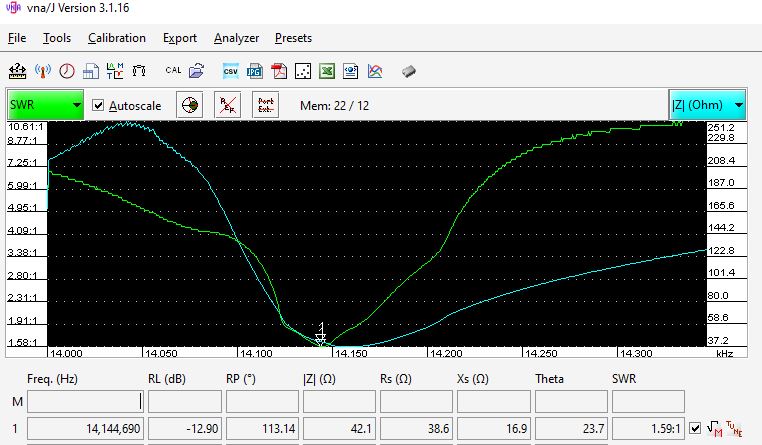Toggle the Autoscale checkbox
The height and width of the screenshot is (445, 762).
pyautogui.click(x=98, y=105)
